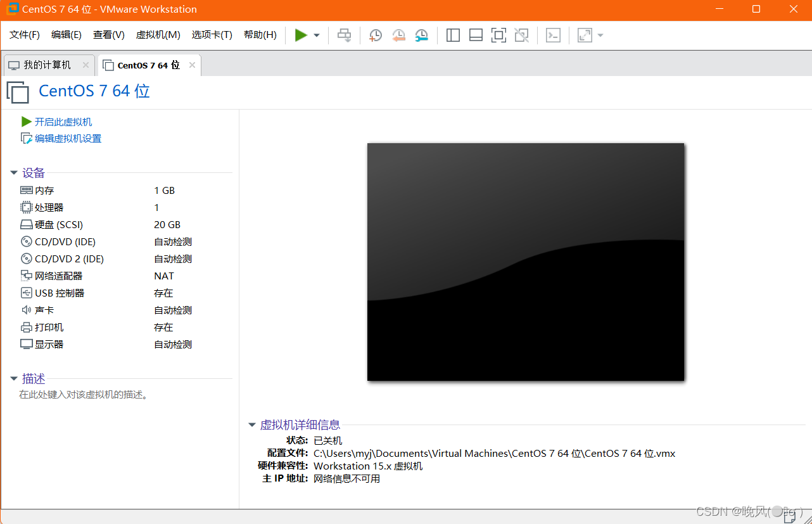Click the large CentOS 7 64 位 heading
This screenshot has width=812, height=524.
coord(94,91)
